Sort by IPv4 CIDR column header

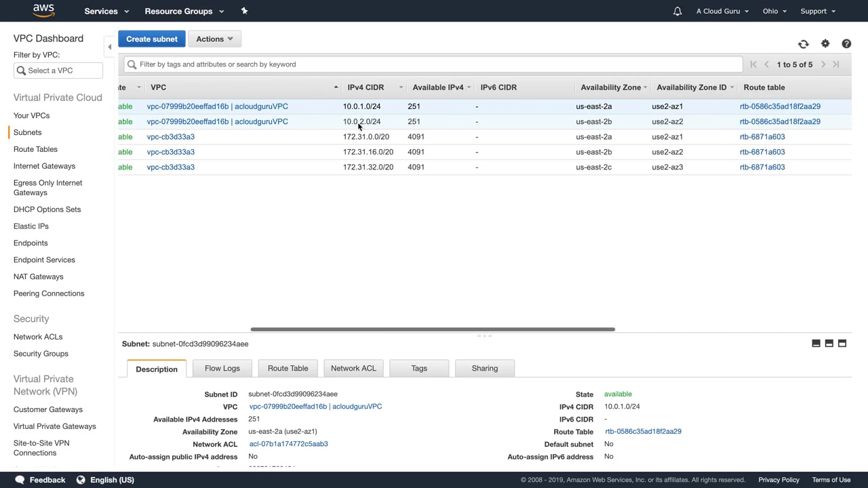(x=374, y=87)
